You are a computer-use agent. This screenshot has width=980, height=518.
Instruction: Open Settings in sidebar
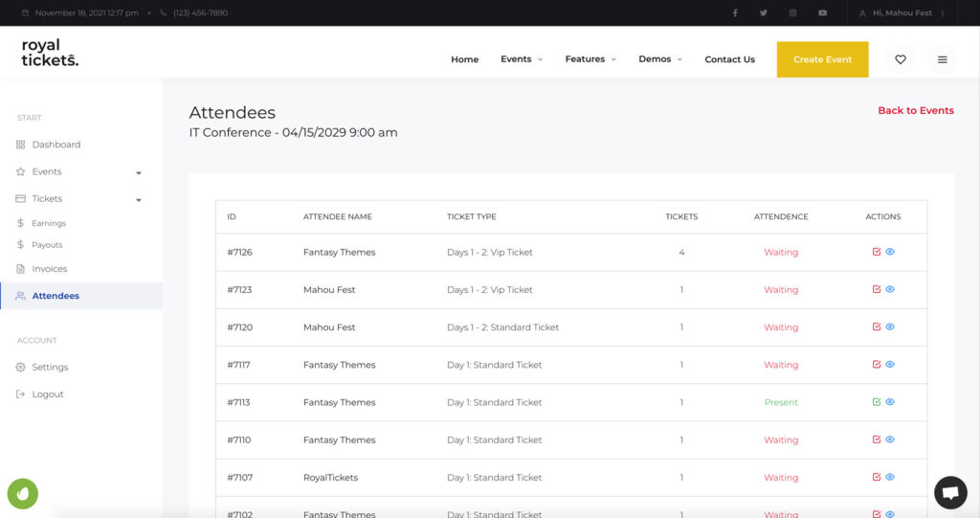click(x=50, y=368)
